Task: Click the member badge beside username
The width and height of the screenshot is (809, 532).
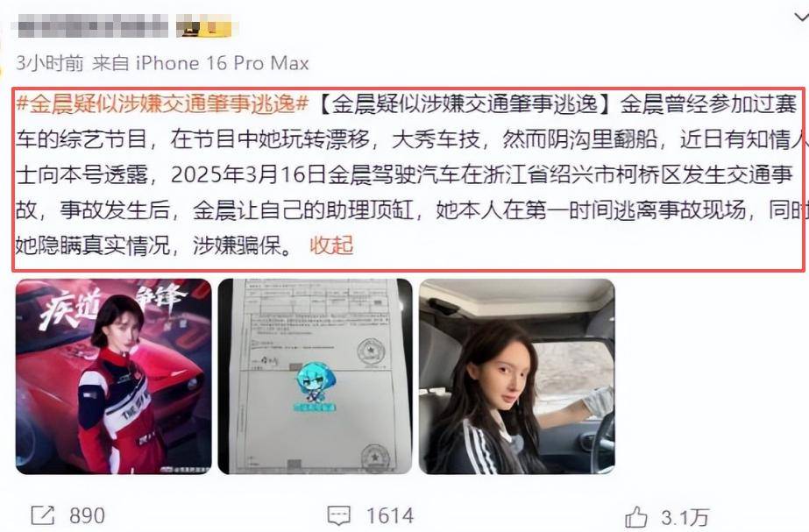Action: (203, 25)
